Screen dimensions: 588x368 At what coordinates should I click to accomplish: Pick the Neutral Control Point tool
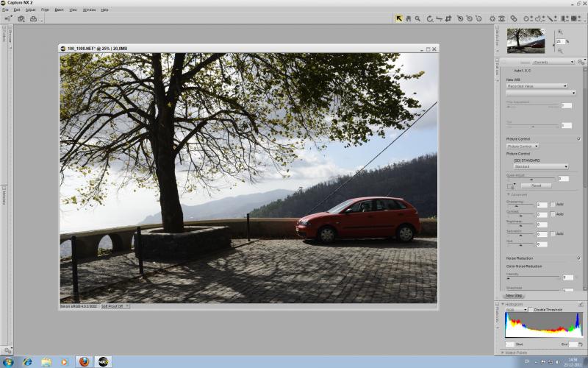(x=470, y=18)
